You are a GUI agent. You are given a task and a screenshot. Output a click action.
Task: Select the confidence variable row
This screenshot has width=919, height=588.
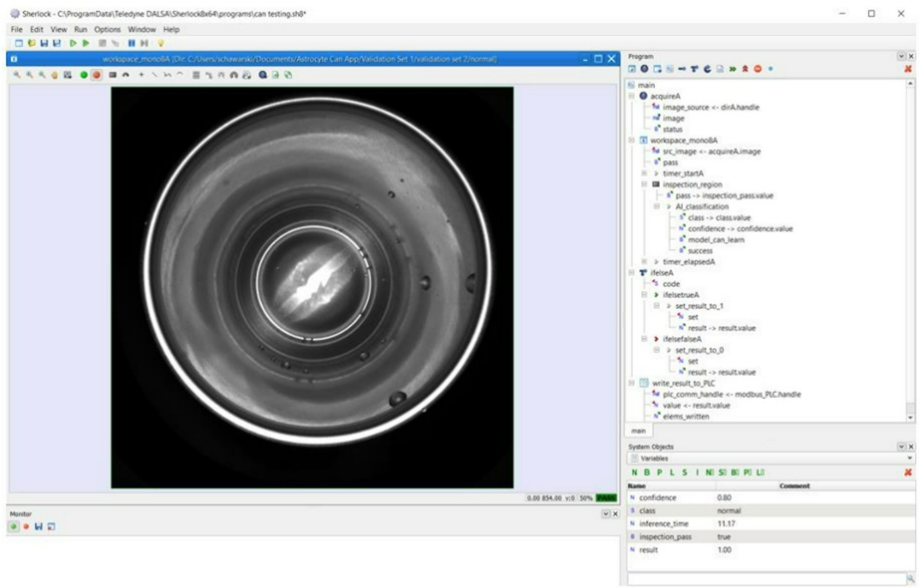pos(771,498)
